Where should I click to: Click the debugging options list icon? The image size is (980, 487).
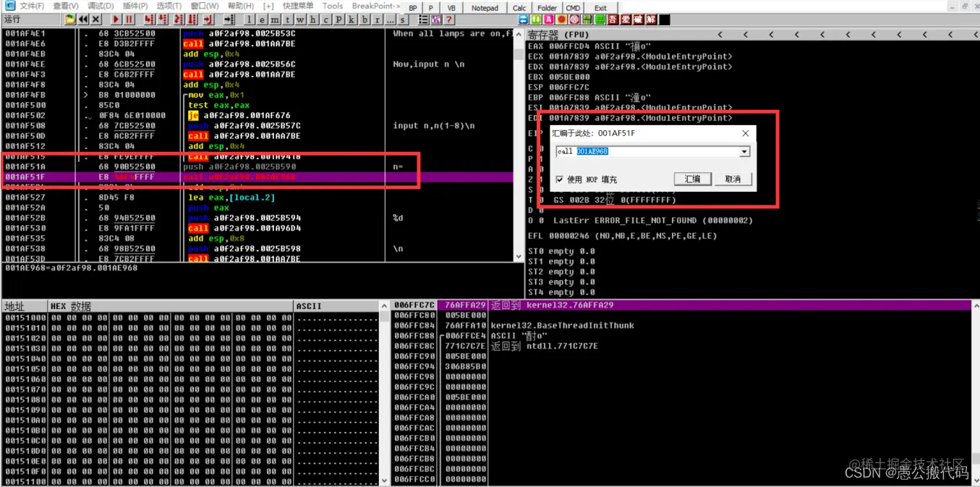coord(423,20)
